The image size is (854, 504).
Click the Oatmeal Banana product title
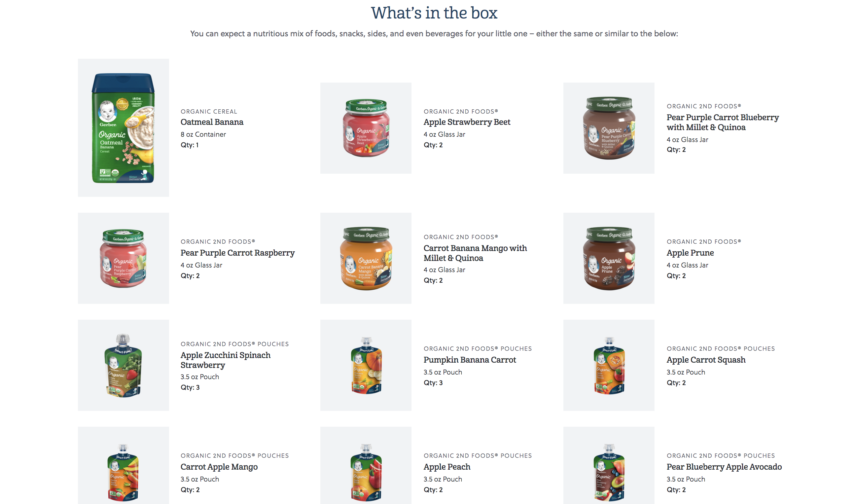pos(212,122)
